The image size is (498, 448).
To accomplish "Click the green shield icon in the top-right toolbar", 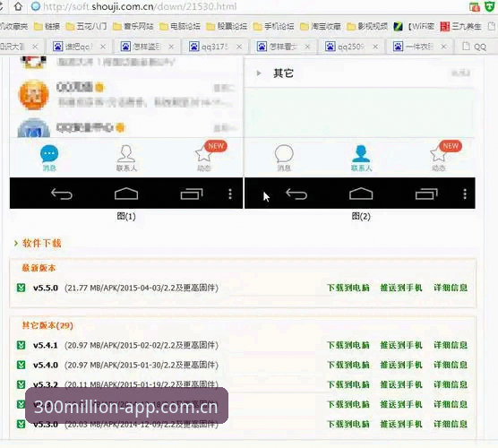I will tap(489, 6).
